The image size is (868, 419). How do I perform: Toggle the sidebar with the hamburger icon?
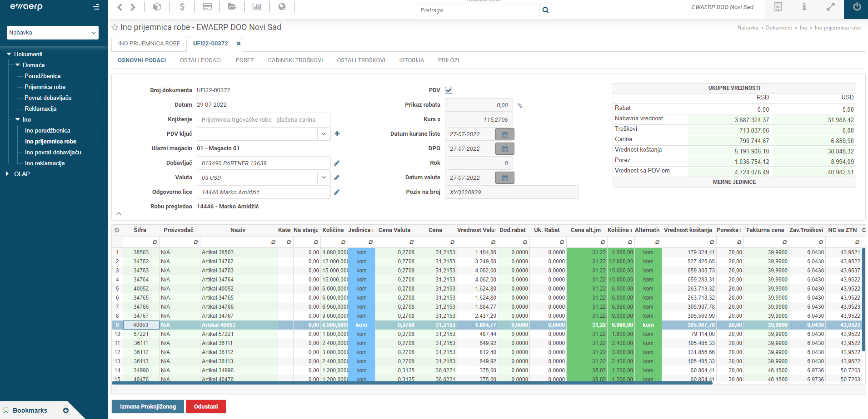coord(96,7)
